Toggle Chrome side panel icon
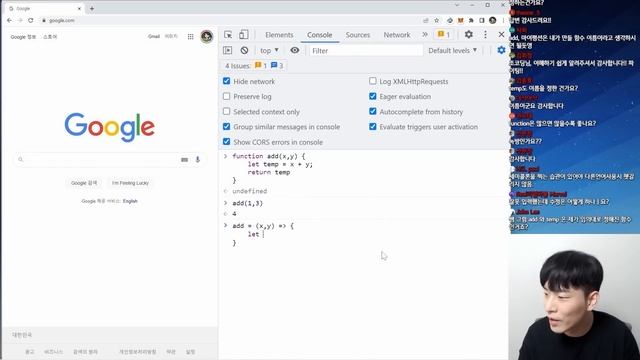This screenshot has height=360, width=640. pos(482,20)
